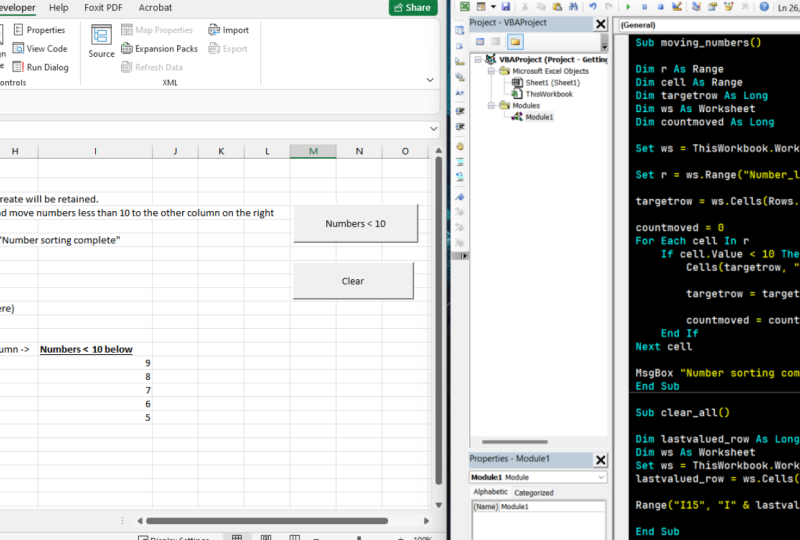
Task: Click View Code icon in Project pane
Action: 480,41
